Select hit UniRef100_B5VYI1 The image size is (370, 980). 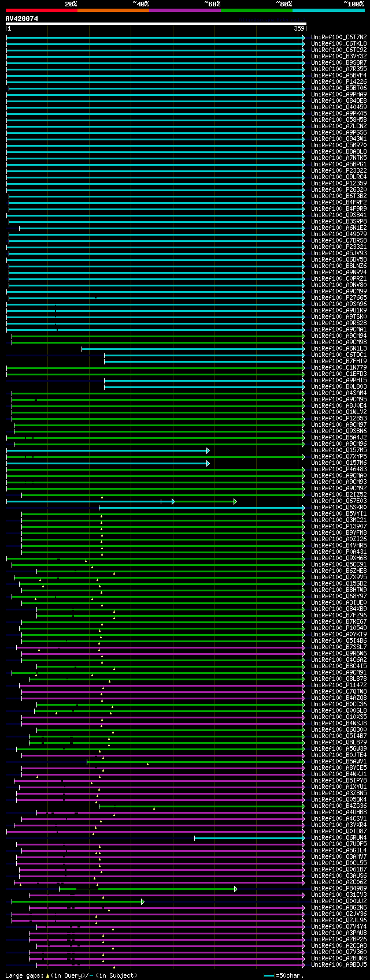click(339, 513)
